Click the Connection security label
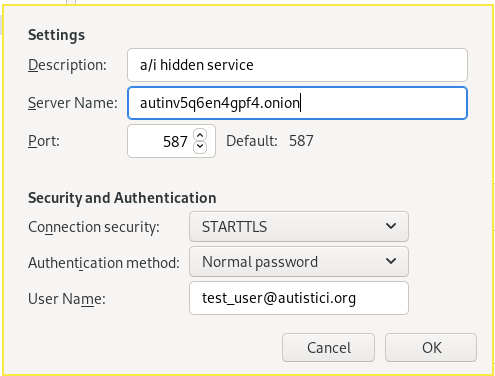495x376 pixels. [x=94, y=227]
